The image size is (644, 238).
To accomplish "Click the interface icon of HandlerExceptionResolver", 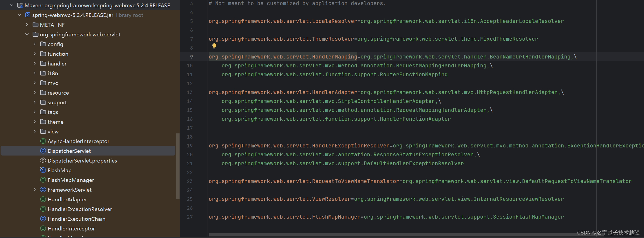I will (x=43, y=209).
